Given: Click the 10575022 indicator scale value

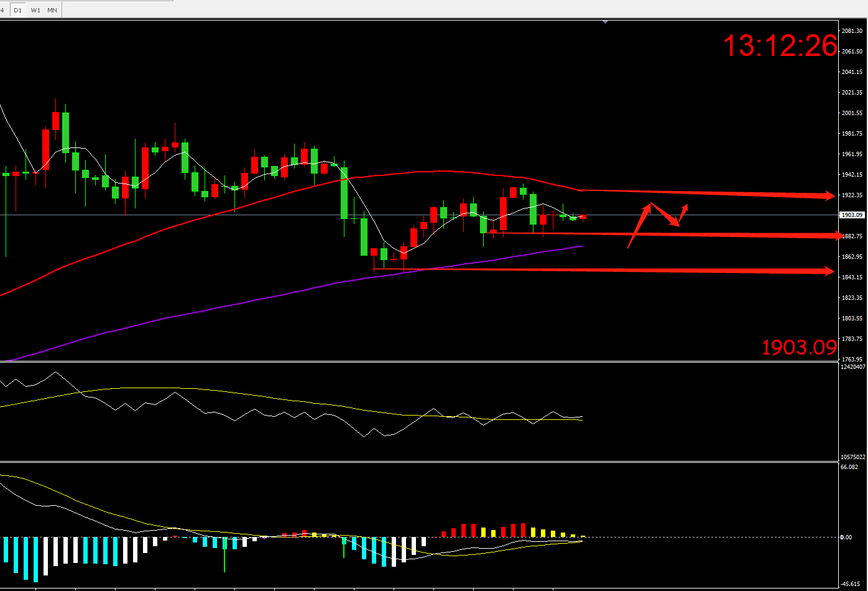Looking at the screenshot, I should click(x=853, y=457).
